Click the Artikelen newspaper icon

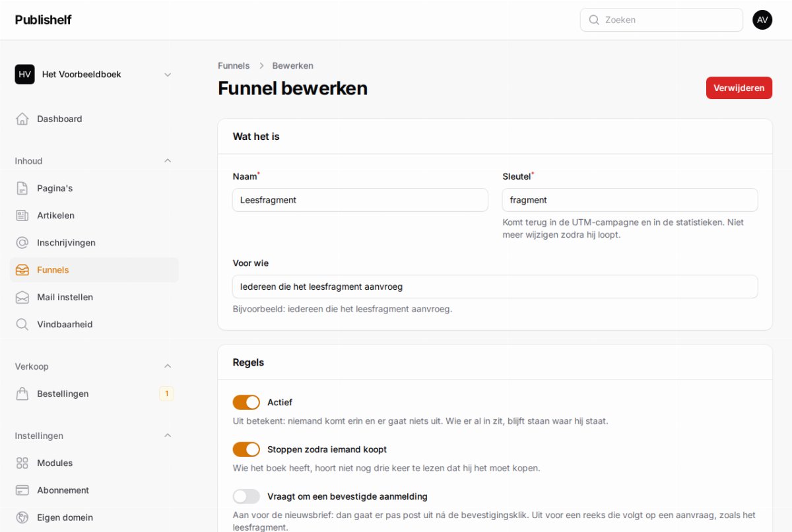22,215
